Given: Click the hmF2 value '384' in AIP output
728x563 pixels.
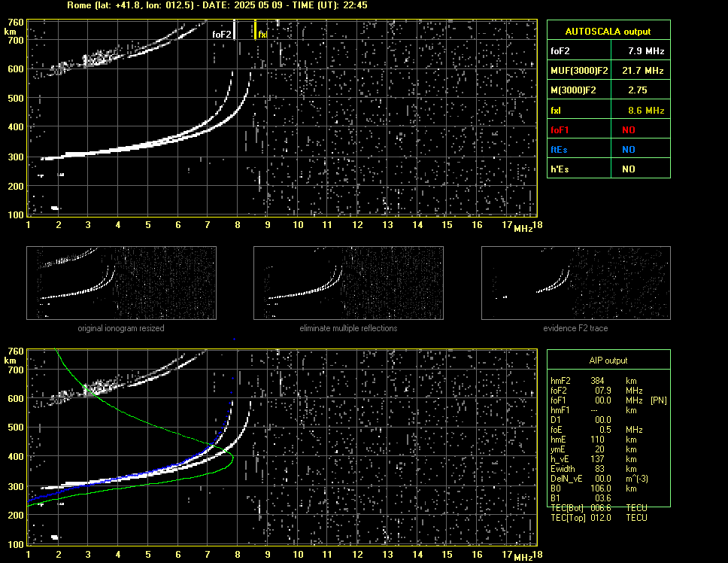Looking at the screenshot, I should coord(598,381).
